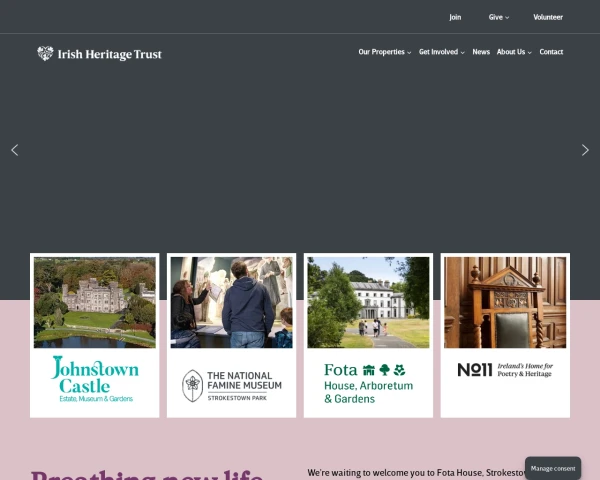The height and width of the screenshot is (480, 600).
Task: Click the Fota flower icon
Action: tap(399, 370)
